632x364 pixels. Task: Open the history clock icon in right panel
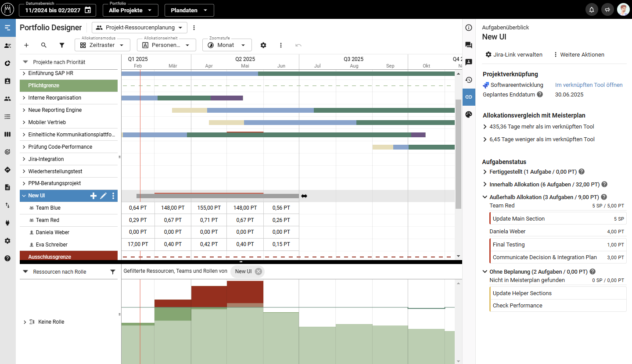pyautogui.click(x=469, y=80)
